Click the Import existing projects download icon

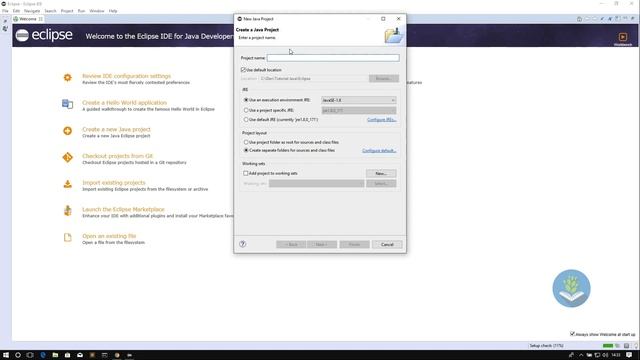(x=67, y=184)
